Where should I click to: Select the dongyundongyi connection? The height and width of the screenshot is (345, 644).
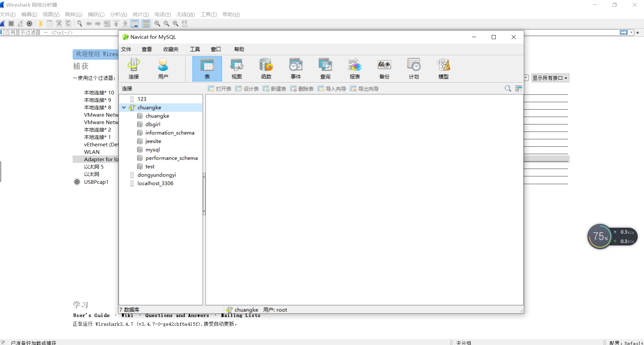pos(156,175)
